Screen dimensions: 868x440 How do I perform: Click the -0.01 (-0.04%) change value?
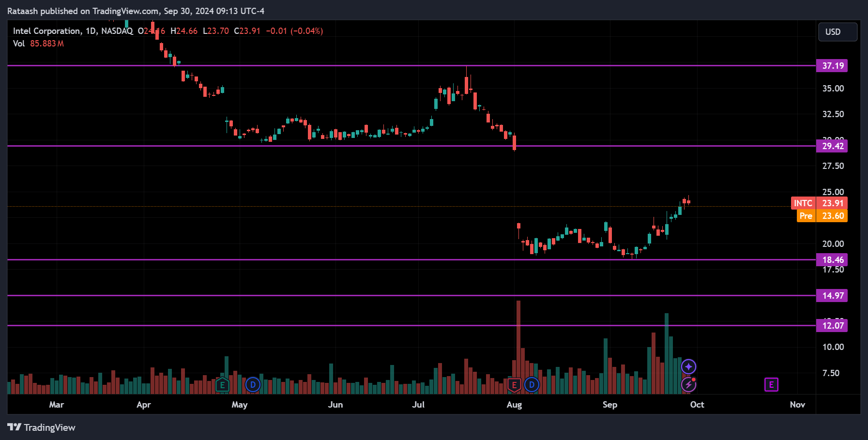[294, 31]
